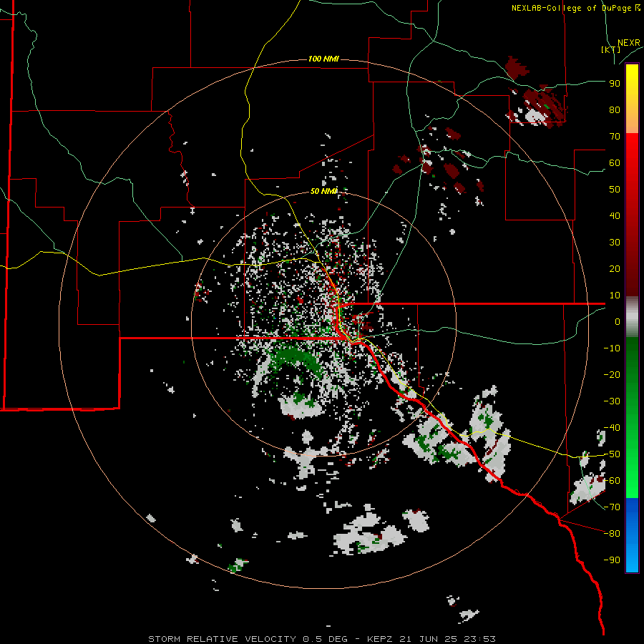
Task: Click the 30 value on velocity scale
Action: (x=615, y=243)
